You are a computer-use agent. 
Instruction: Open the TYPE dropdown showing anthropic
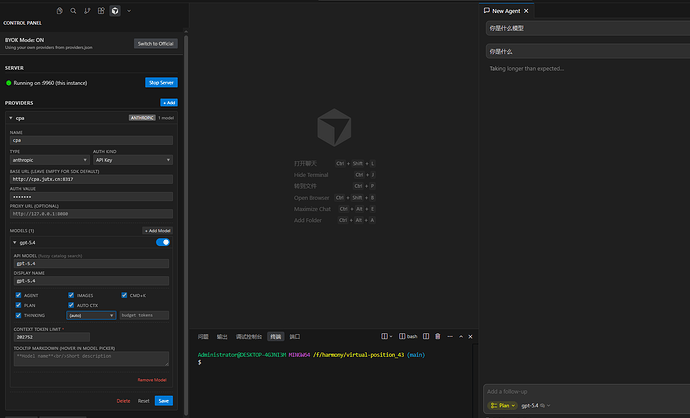[x=50, y=160]
